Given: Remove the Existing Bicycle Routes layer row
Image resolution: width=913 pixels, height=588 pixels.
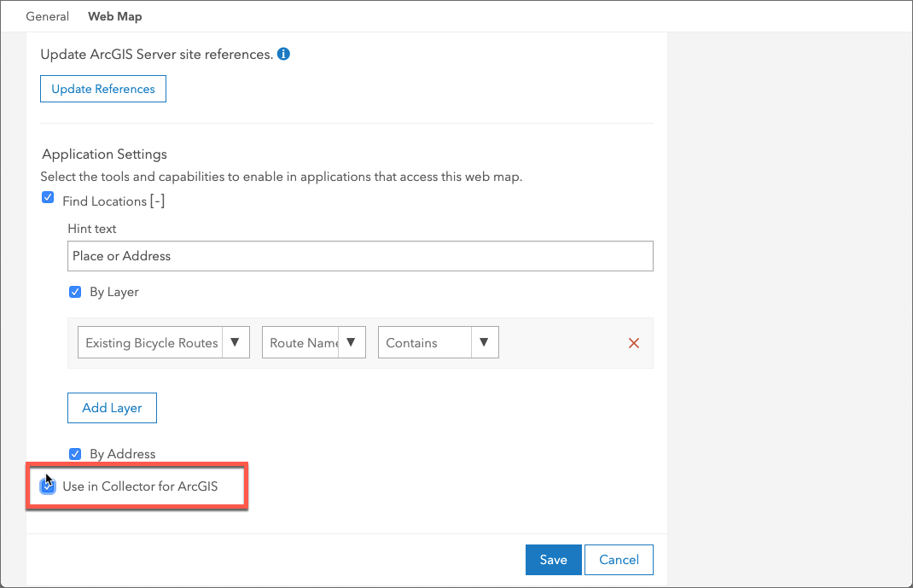Looking at the screenshot, I should point(634,343).
